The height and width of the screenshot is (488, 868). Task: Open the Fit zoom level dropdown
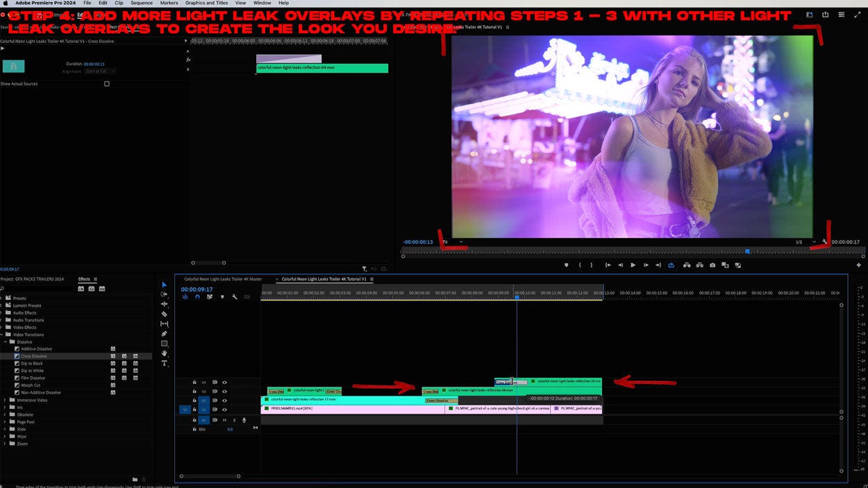tap(453, 242)
